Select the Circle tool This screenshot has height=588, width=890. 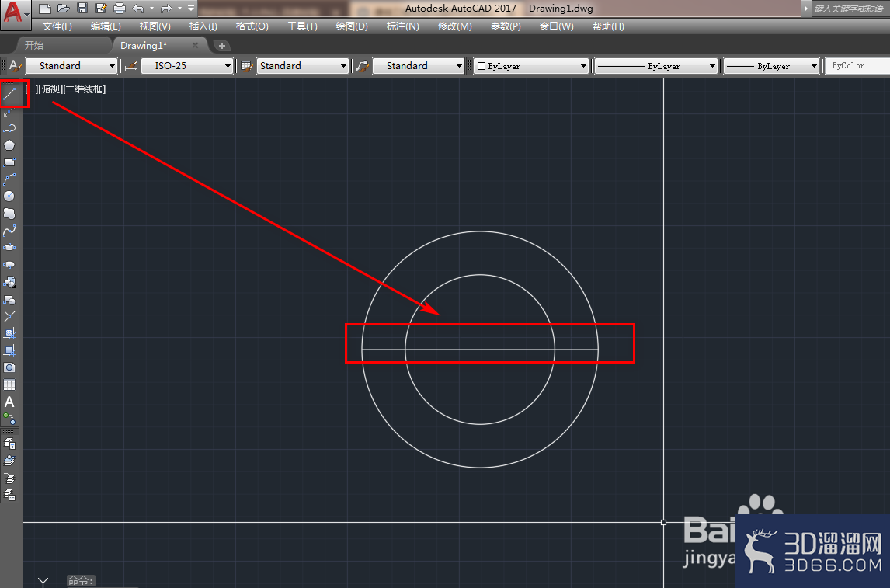click(9, 197)
